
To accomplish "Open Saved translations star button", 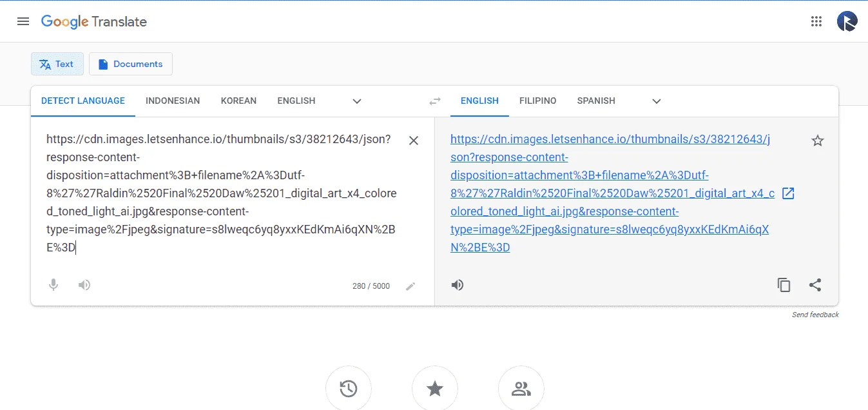I will point(435,389).
